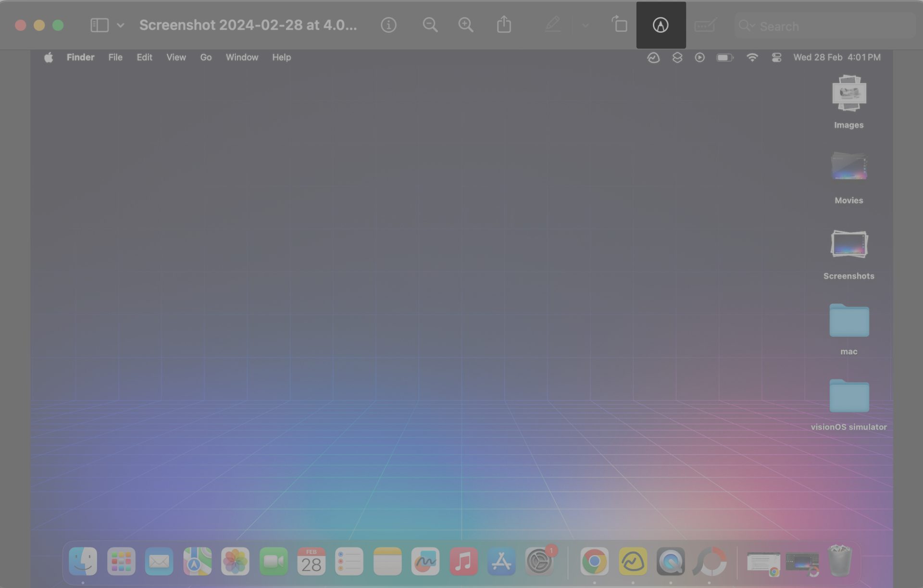Rotate the image with the rotate icon
Image resolution: width=923 pixels, height=588 pixels.
619,25
